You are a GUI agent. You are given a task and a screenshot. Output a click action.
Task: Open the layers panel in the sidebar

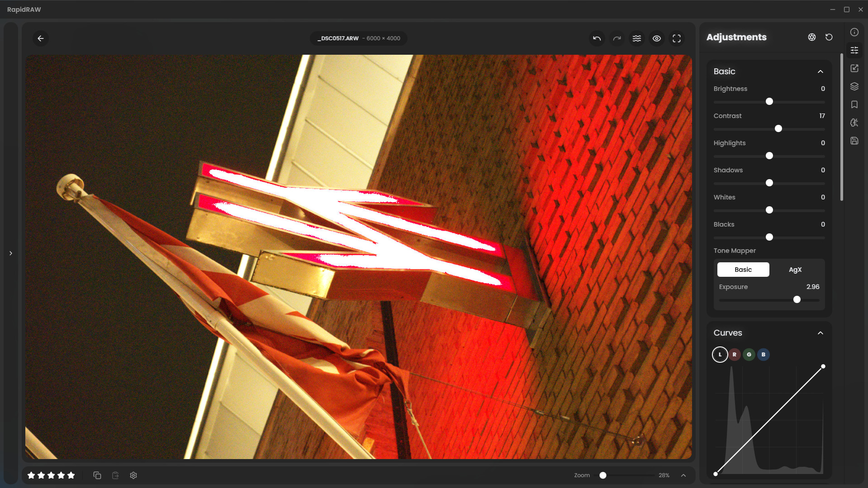click(x=854, y=86)
